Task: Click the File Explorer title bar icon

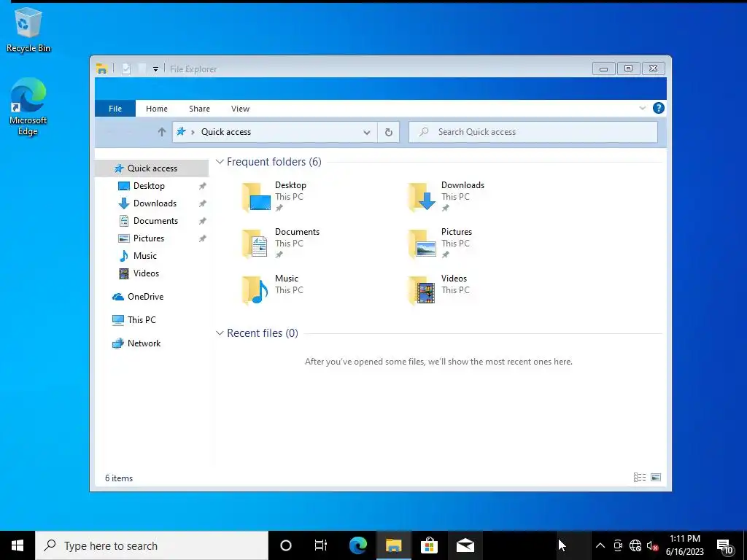Action: pyautogui.click(x=101, y=69)
